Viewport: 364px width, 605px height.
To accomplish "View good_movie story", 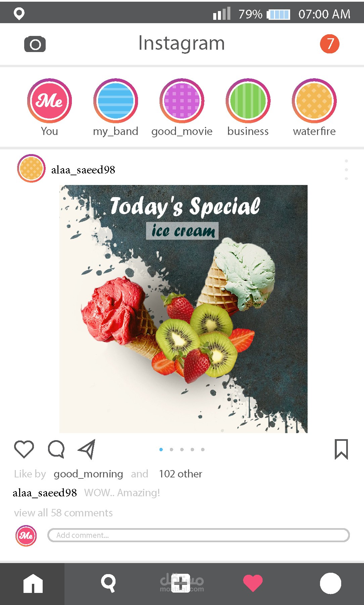I will pos(182,101).
